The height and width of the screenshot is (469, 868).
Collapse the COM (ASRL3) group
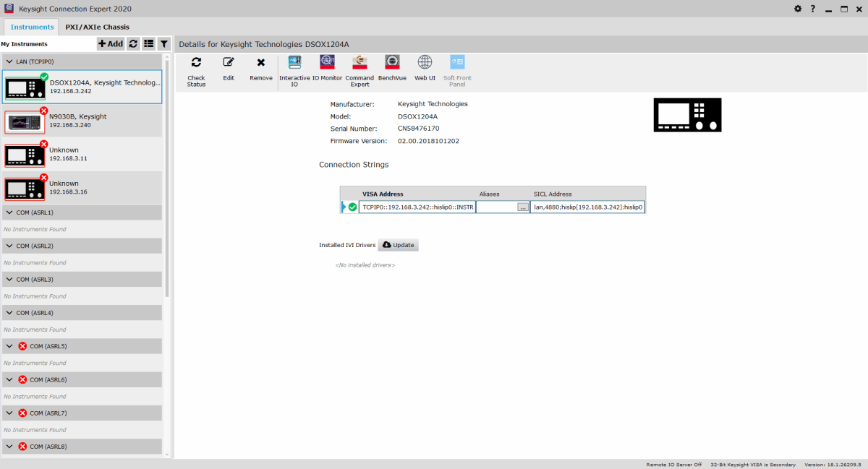9,279
